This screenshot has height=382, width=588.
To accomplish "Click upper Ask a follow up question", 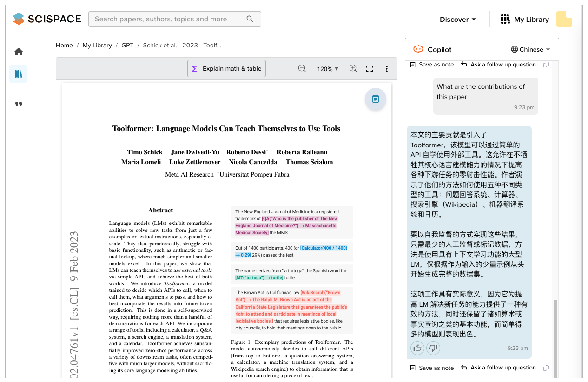I will (498, 65).
